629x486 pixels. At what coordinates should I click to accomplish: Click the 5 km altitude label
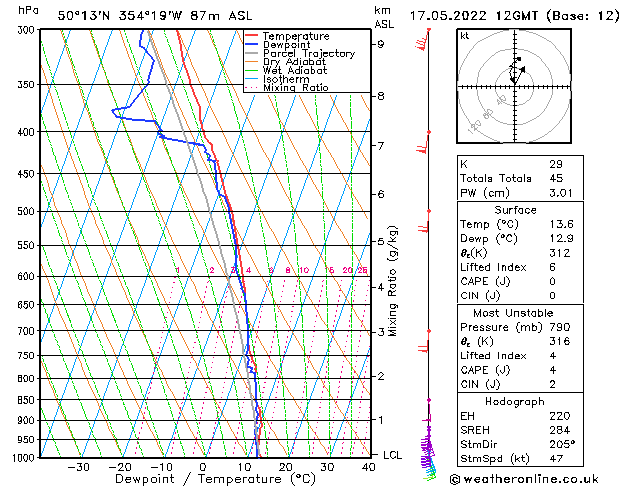(380, 241)
